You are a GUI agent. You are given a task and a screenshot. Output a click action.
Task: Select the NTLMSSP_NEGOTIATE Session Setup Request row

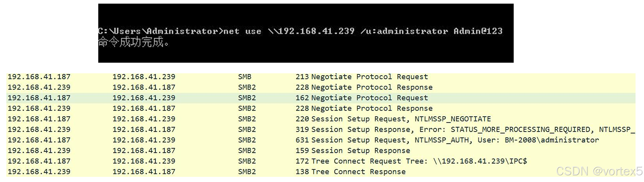(x=321, y=119)
